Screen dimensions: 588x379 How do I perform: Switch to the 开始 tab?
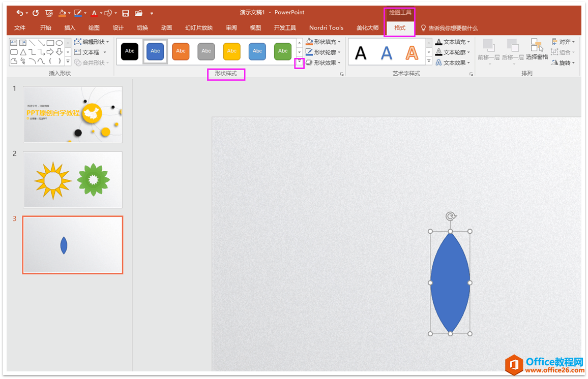pos(45,28)
